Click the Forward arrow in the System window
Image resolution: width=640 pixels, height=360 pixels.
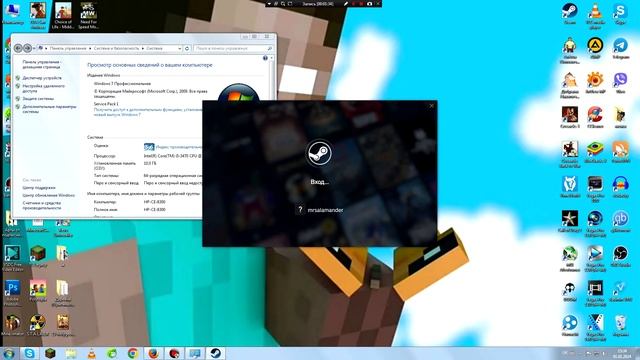pyautogui.click(x=27, y=48)
